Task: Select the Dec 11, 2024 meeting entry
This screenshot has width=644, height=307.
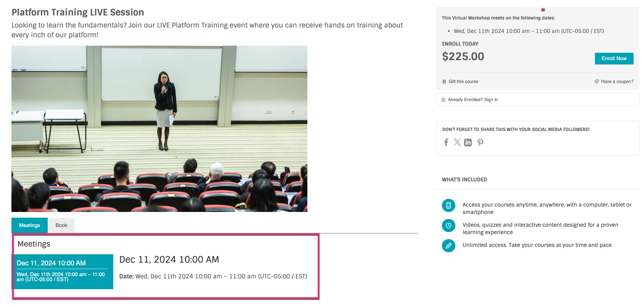Action: (63, 271)
